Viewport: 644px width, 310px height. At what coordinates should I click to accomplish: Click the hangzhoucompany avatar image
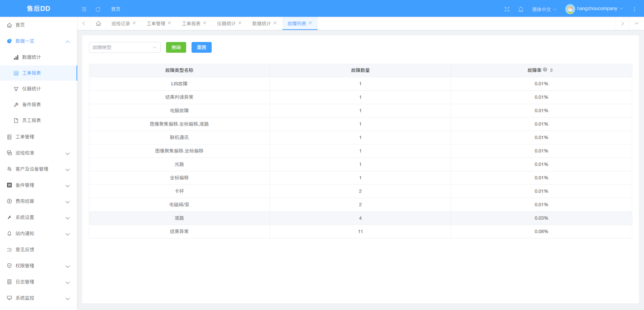pyautogui.click(x=570, y=9)
